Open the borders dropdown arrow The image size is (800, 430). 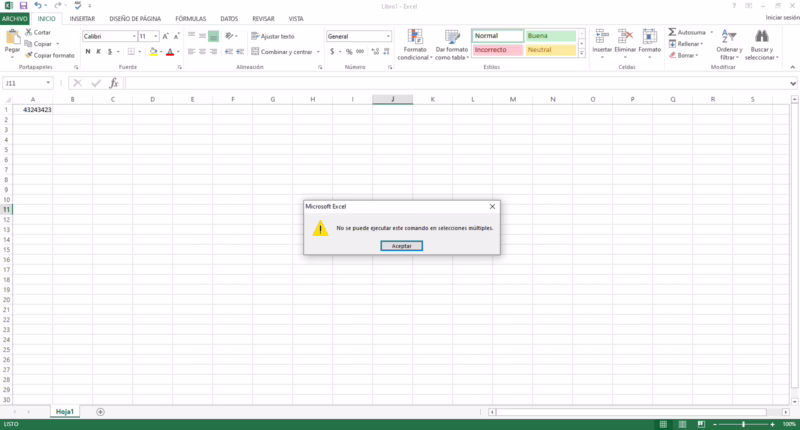(140, 52)
